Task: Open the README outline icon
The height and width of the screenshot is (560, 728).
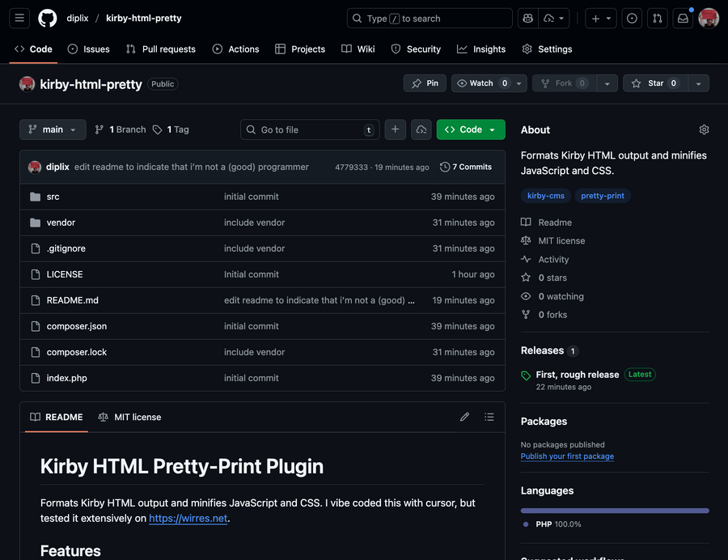Action: 489,417
